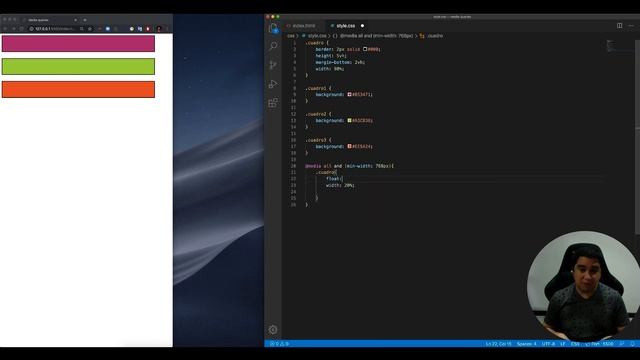Open color picker for .cuadro2 background swatch
This screenshot has height=360, width=640.
click(x=349, y=120)
